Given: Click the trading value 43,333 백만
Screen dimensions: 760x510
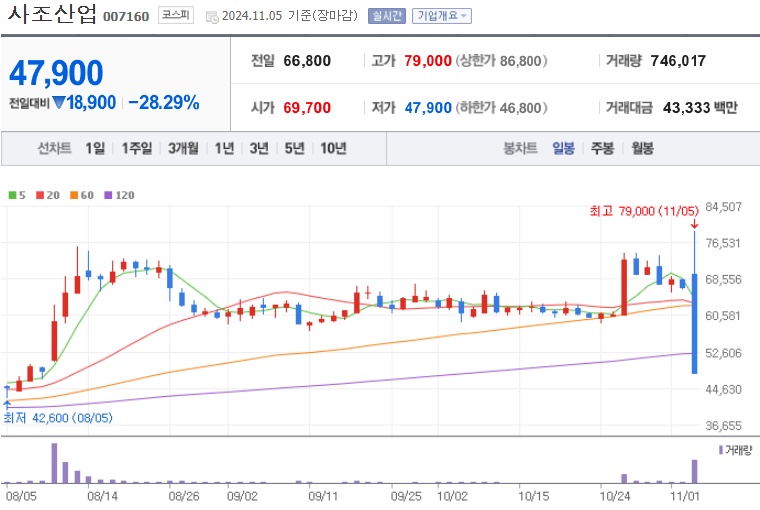Looking at the screenshot, I should pyautogui.click(x=700, y=107).
